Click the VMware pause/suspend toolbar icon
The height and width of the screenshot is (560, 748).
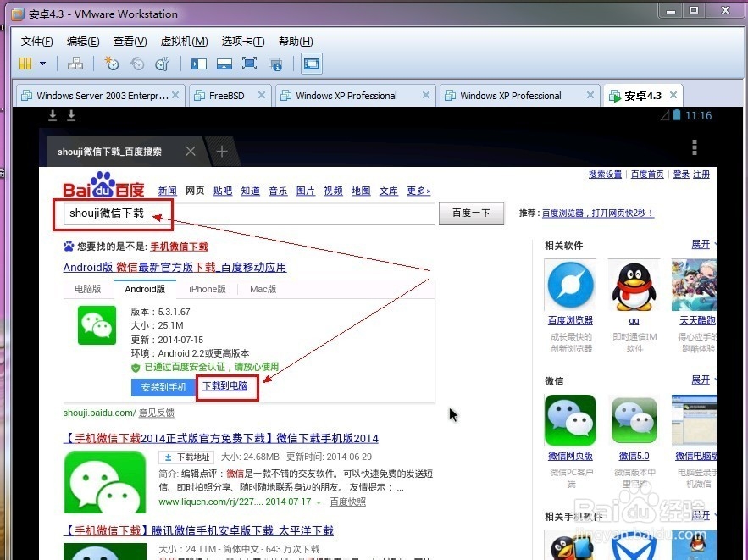pyautogui.click(x=25, y=64)
